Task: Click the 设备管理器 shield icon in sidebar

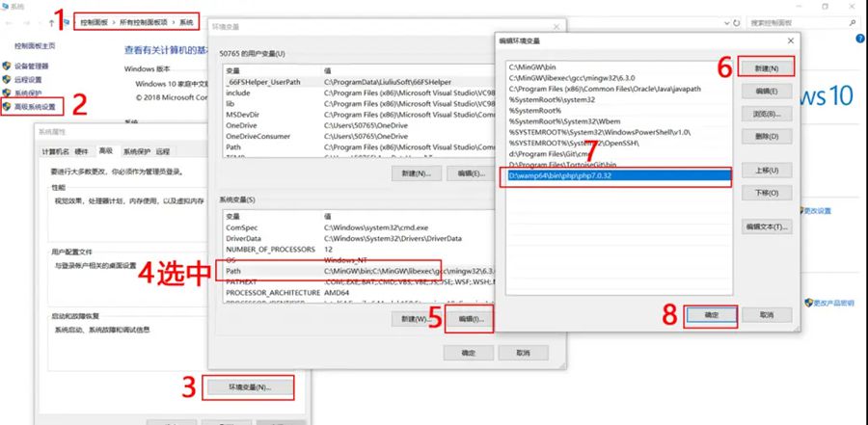Action: [x=8, y=66]
